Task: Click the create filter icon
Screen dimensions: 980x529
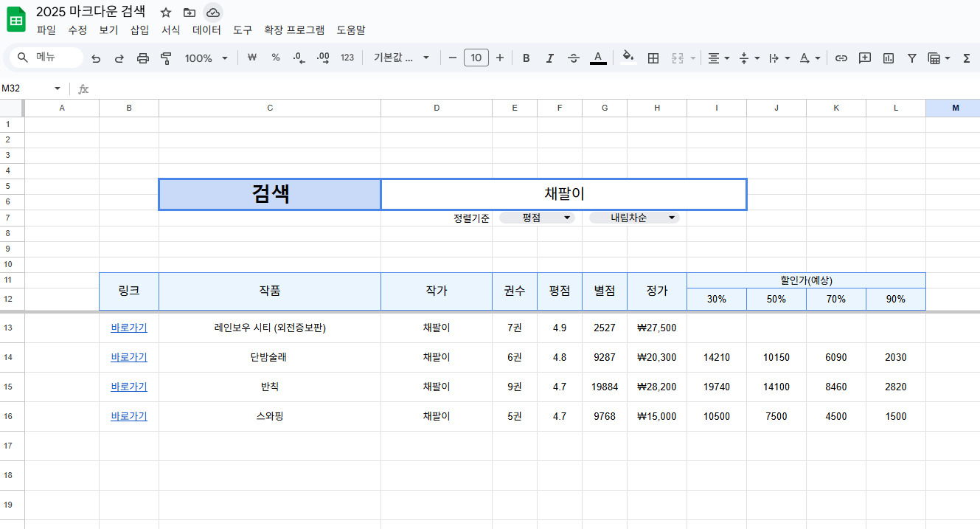Action: coord(912,58)
